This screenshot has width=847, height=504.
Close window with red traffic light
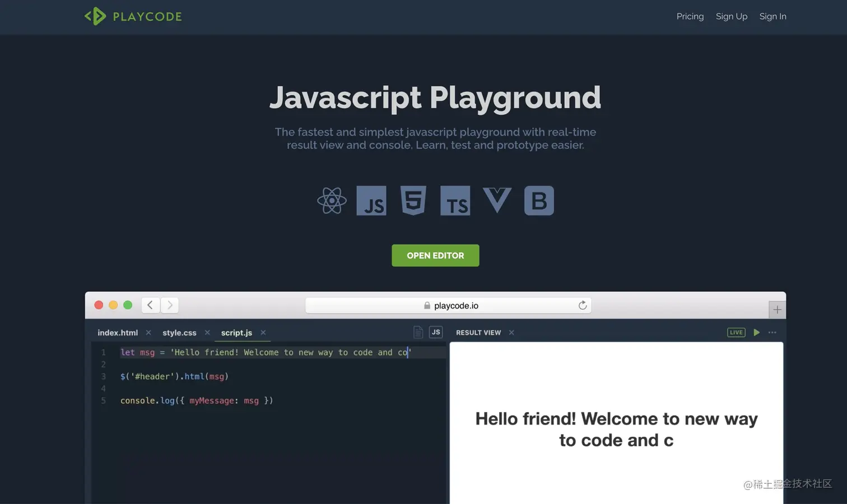coord(99,305)
